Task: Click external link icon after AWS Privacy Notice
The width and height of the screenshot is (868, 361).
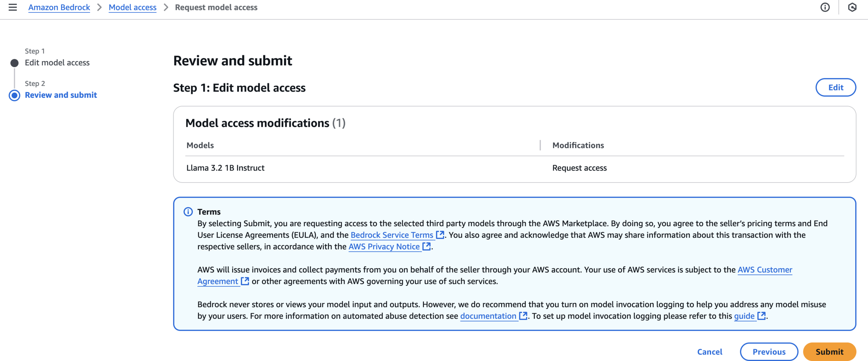Action: click(x=426, y=246)
